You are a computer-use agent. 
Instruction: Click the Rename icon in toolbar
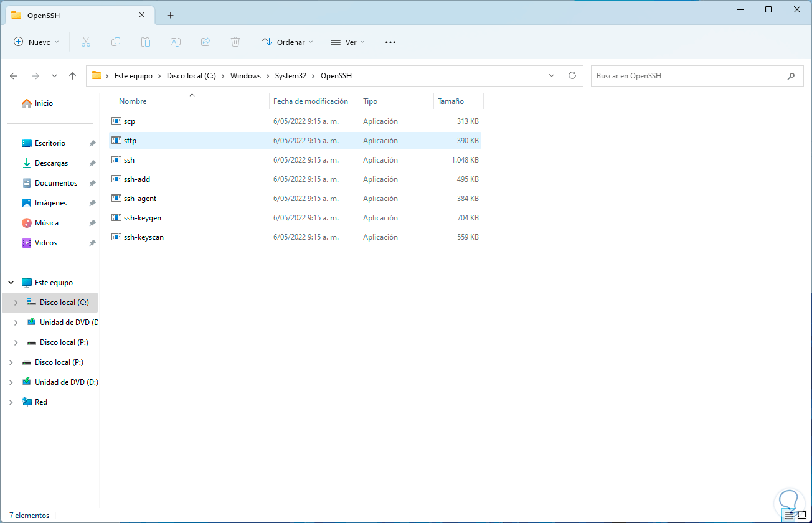tap(176, 42)
